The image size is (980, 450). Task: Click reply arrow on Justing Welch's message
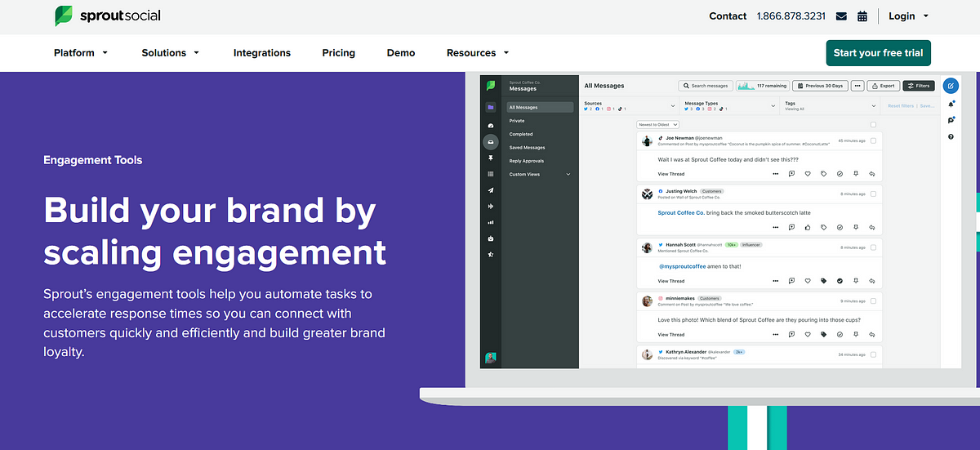tap(872, 227)
